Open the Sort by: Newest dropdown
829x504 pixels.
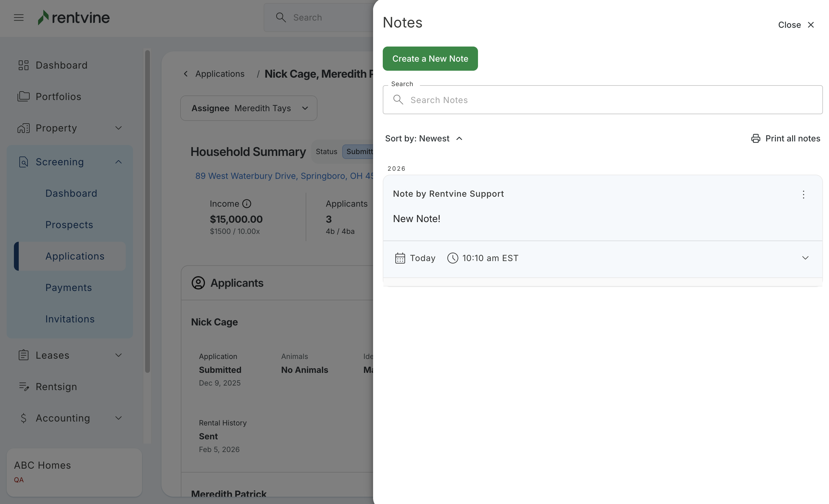[x=424, y=138]
